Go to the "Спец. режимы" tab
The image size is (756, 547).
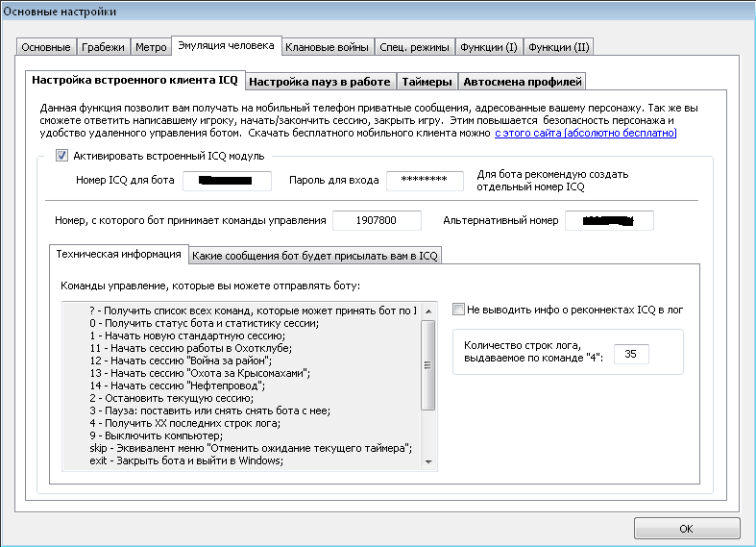pyautogui.click(x=414, y=47)
